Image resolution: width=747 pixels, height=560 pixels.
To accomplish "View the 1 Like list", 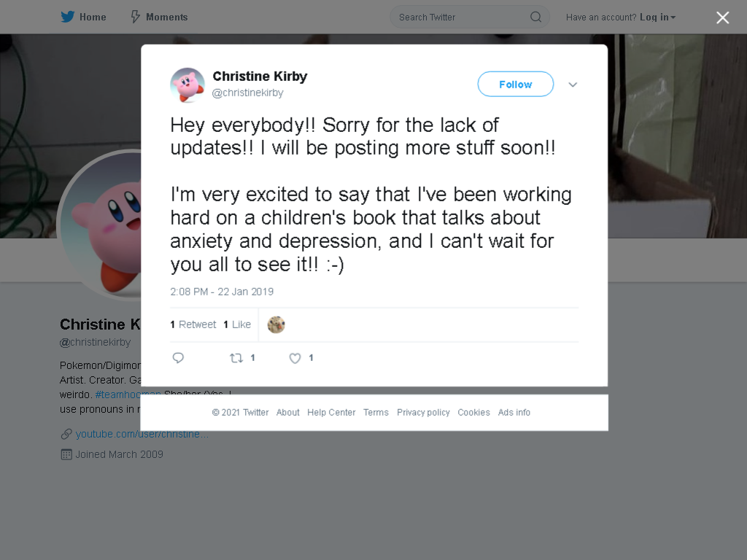I will (x=237, y=324).
